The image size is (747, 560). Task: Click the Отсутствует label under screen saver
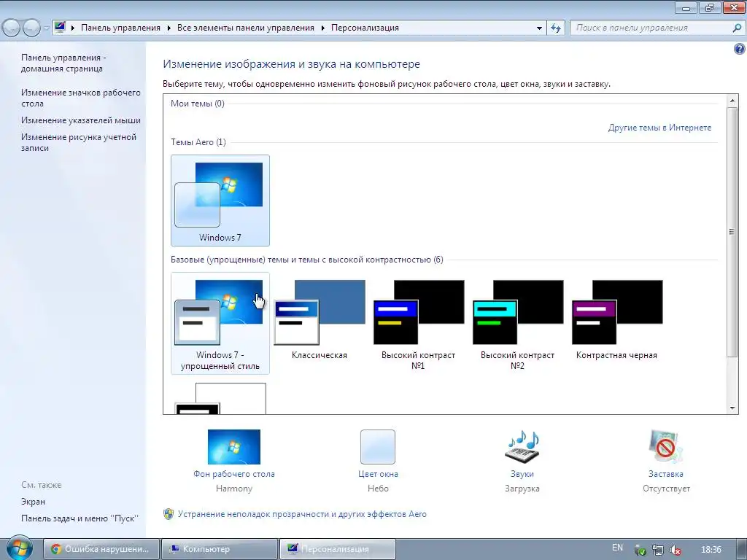click(666, 489)
